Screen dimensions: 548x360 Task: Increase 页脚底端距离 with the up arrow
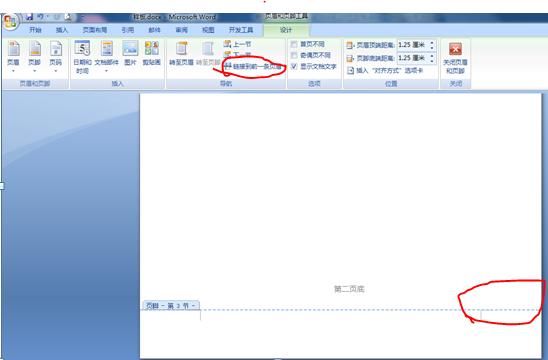pos(432,55)
